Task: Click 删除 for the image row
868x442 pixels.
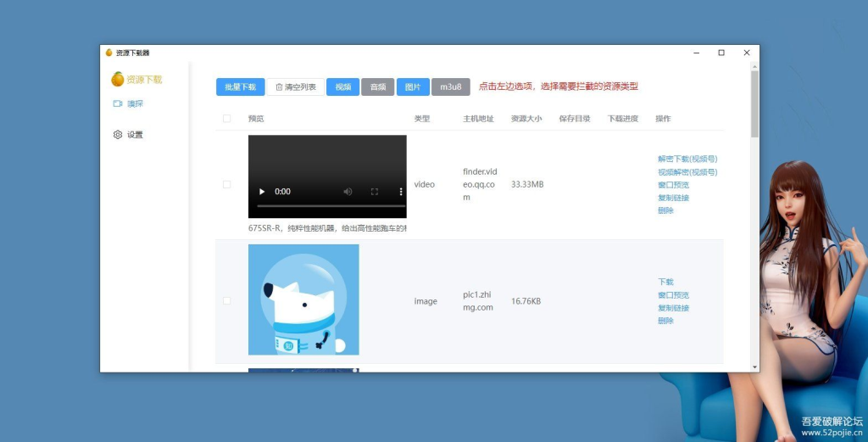Action: tap(665, 321)
